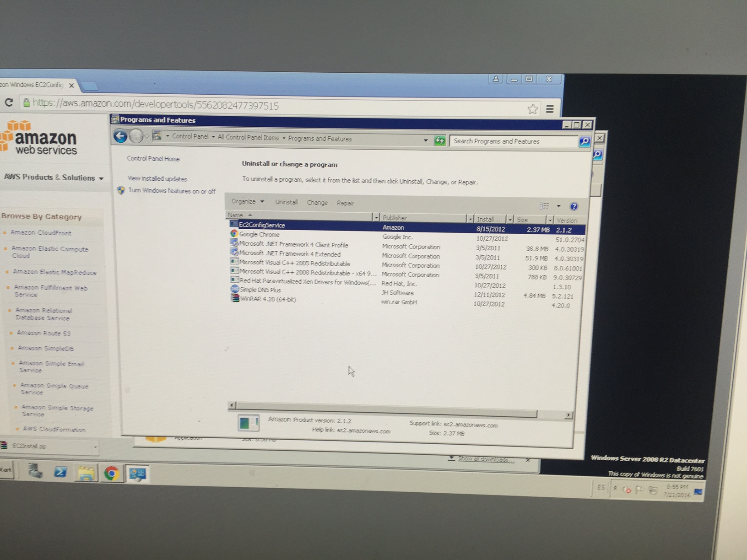This screenshot has height=560, width=747.
Task: Select Microsoft Visual C++ 2008 Redistributable row
Action: point(406,274)
